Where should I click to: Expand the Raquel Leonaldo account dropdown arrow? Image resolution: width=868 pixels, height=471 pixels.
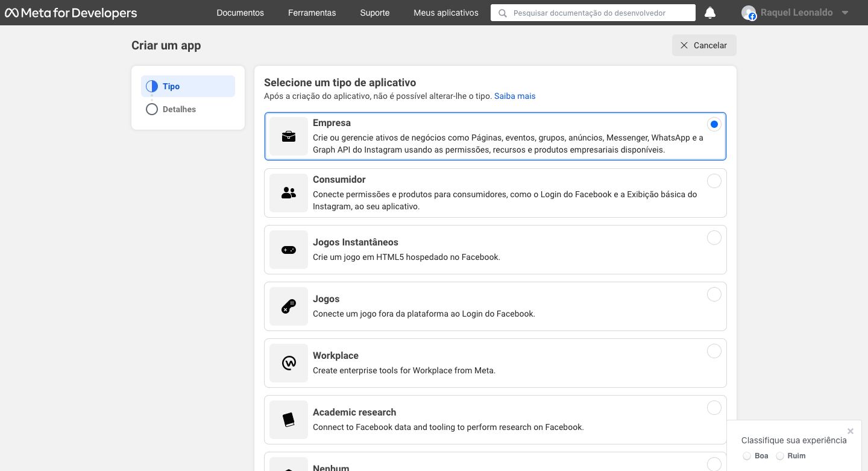[845, 13]
